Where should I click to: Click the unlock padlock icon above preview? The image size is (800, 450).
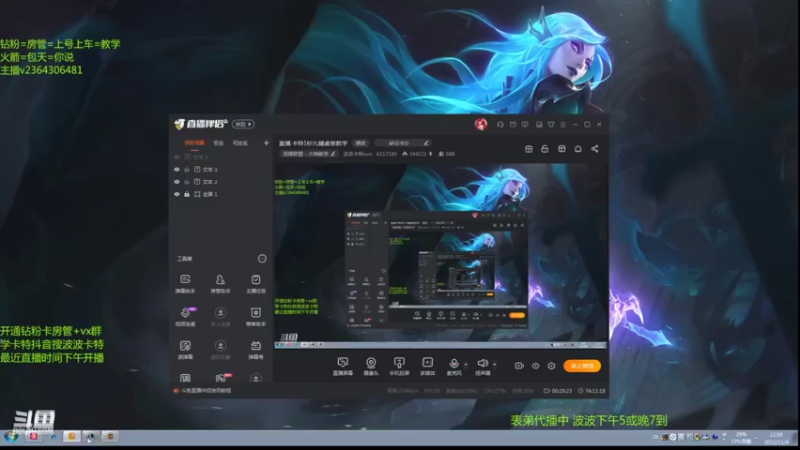545,148
